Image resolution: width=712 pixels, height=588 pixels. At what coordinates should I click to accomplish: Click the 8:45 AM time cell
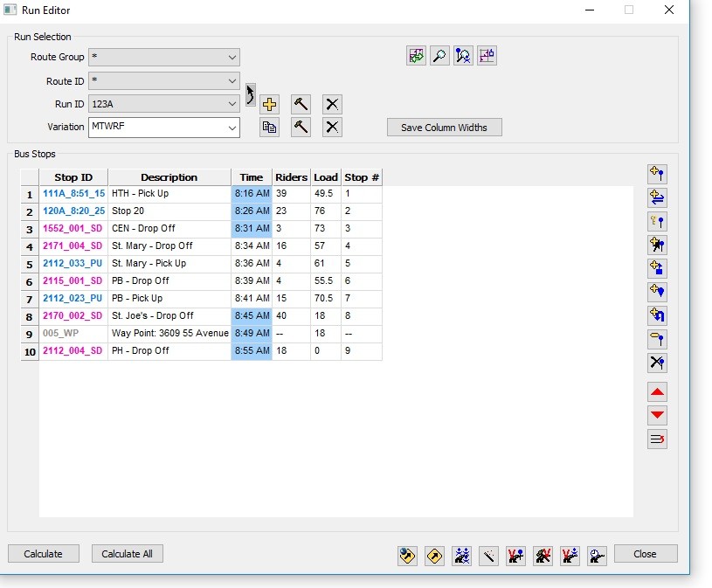pos(252,316)
